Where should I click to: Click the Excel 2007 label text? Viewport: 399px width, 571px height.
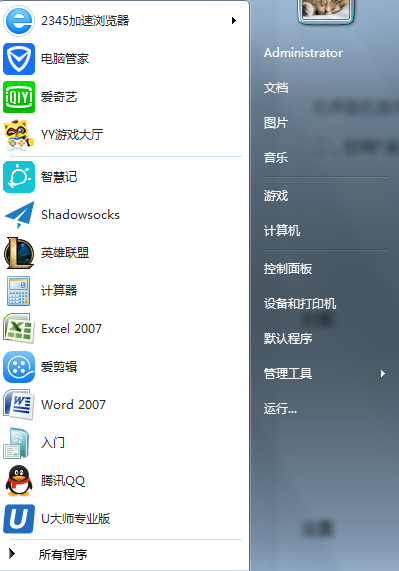click(x=71, y=328)
